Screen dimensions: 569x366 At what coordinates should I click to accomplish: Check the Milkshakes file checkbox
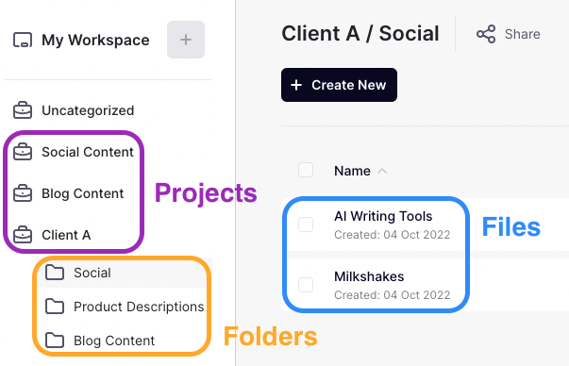306,285
